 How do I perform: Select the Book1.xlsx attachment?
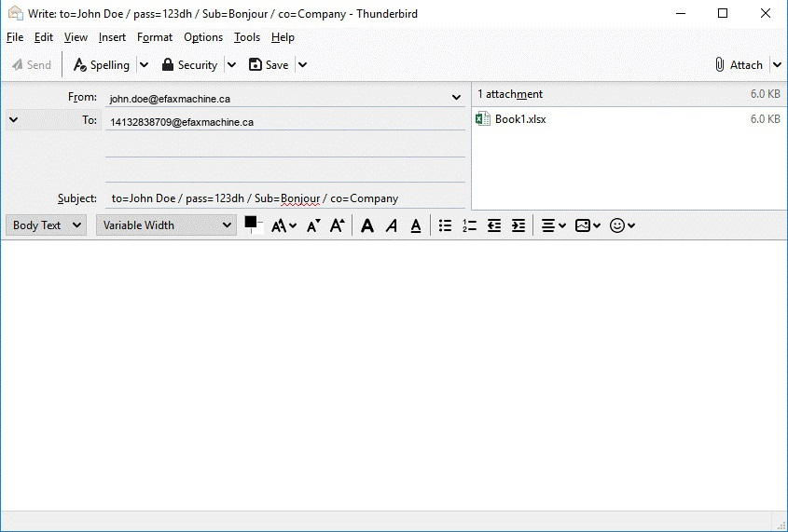[628, 119]
